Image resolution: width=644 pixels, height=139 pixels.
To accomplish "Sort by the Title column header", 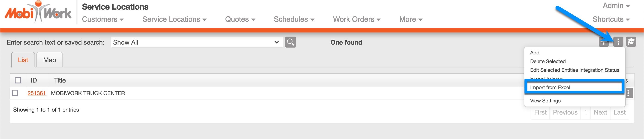I will click(x=60, y=80).
